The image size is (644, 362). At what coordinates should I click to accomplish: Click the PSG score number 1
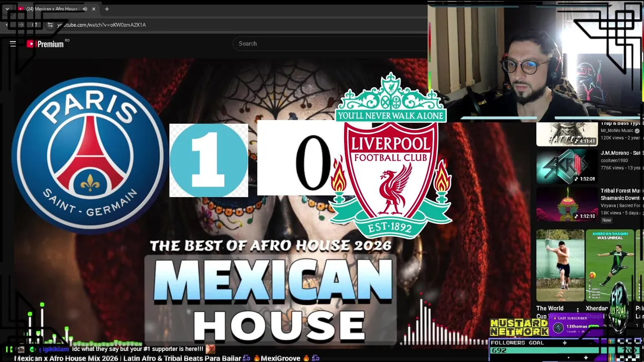click(x=209, y=160)
